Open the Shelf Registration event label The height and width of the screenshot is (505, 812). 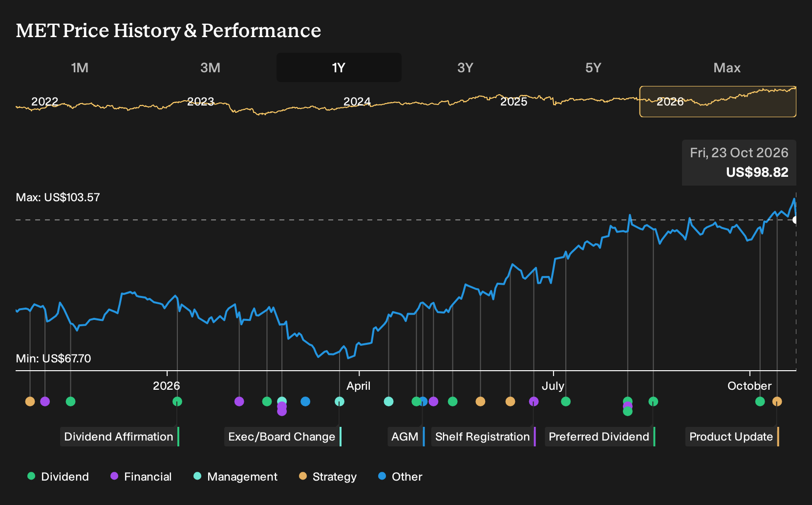click(483, 437)
